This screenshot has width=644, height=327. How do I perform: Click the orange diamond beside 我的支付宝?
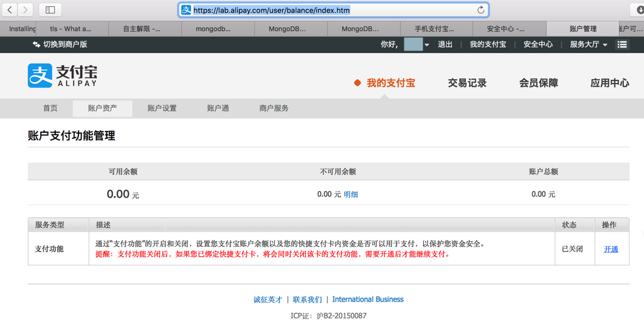click(358, 83)
